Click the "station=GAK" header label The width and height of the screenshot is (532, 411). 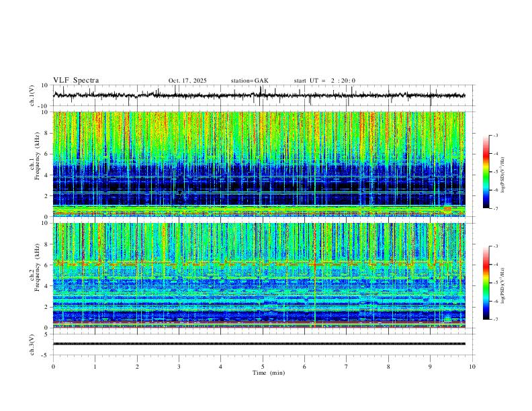(x=249, y=81)
